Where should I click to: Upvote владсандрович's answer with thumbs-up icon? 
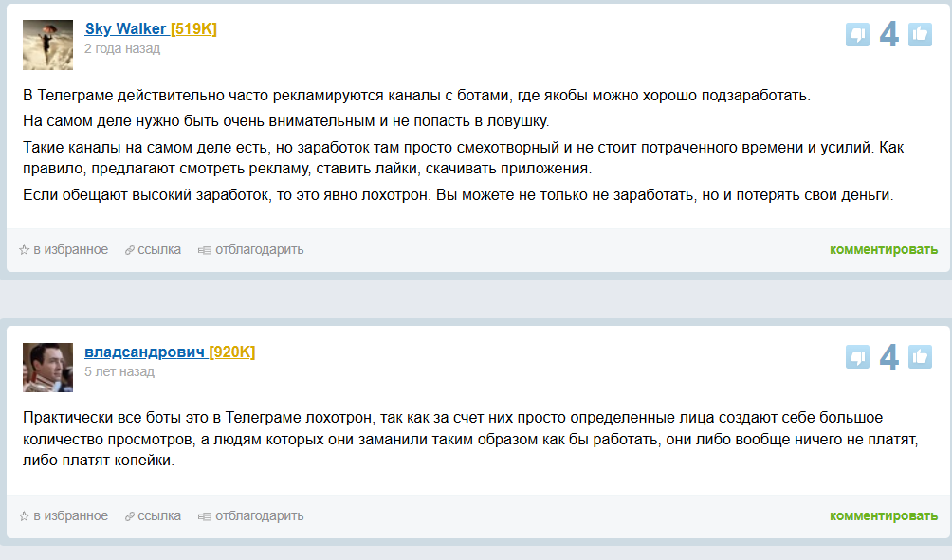click(x=920, y=357)
